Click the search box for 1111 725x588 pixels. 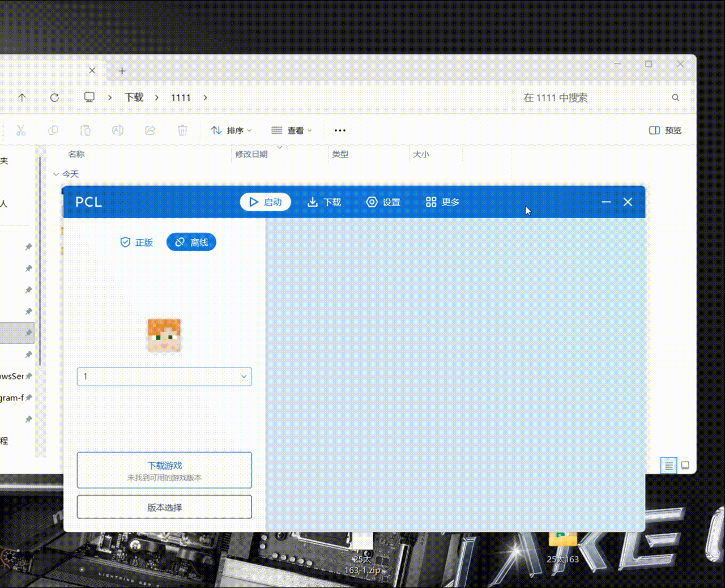[x=600, y=97]
